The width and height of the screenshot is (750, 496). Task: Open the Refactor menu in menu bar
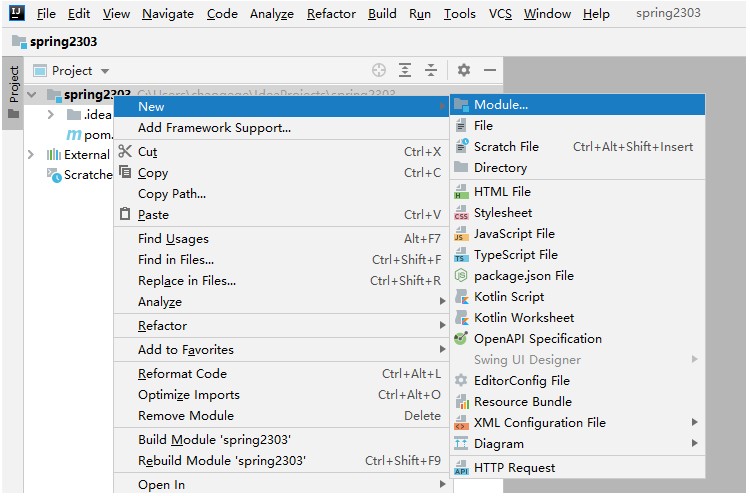pos(331,14)
